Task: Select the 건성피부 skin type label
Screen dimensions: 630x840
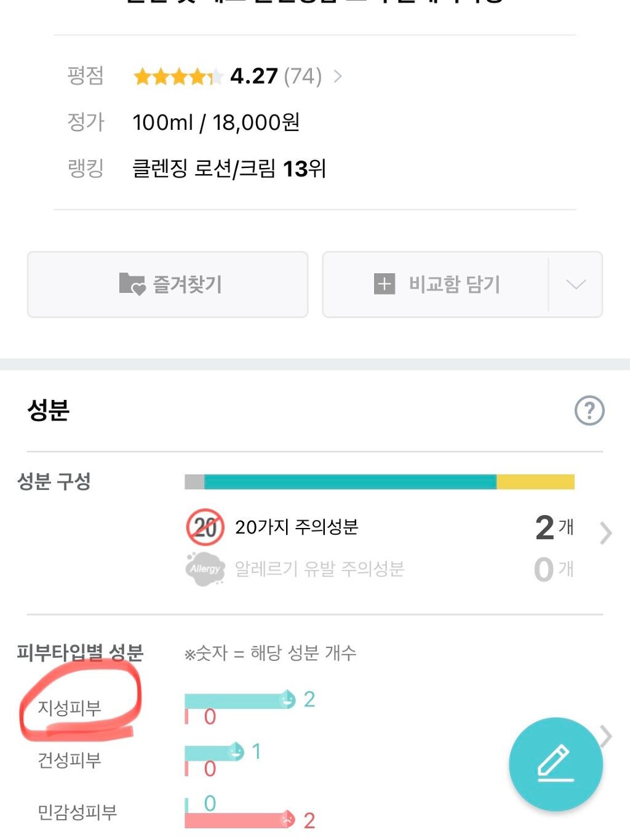Action: point(70,760)
